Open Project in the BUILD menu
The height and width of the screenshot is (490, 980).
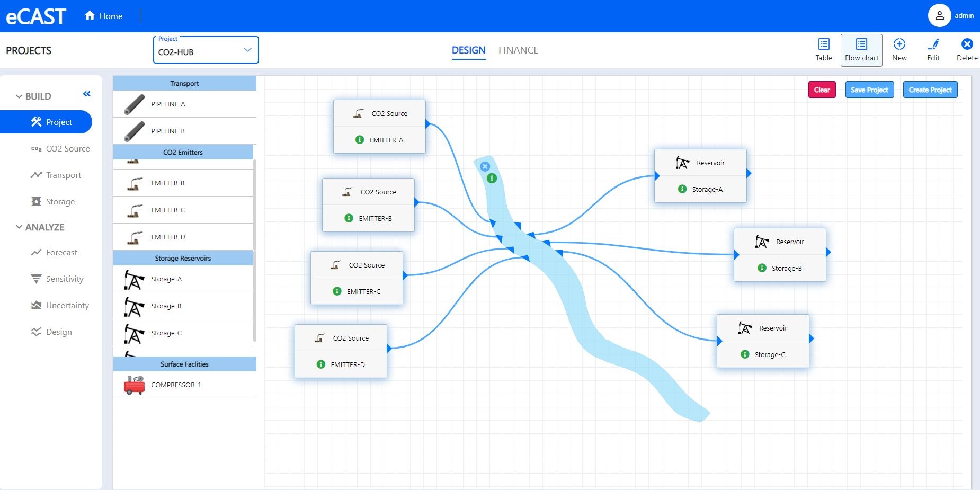(46, 122)
